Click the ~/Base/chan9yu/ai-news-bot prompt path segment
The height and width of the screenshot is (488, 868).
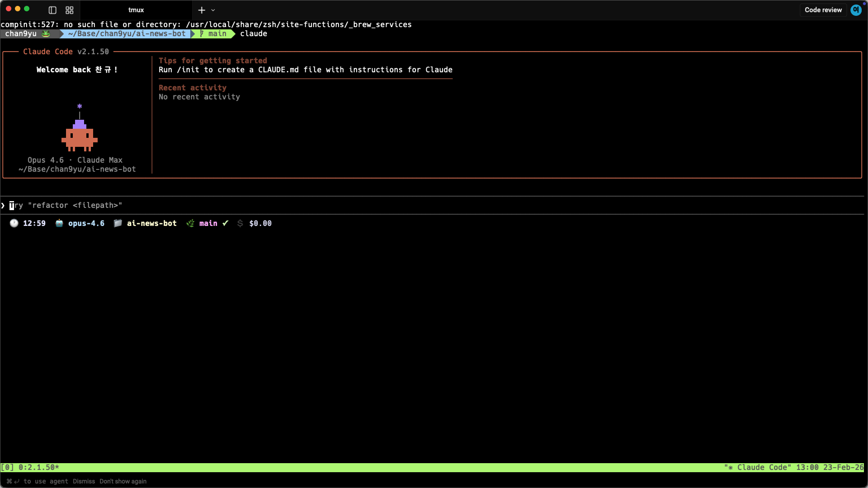tap(127, 33)
